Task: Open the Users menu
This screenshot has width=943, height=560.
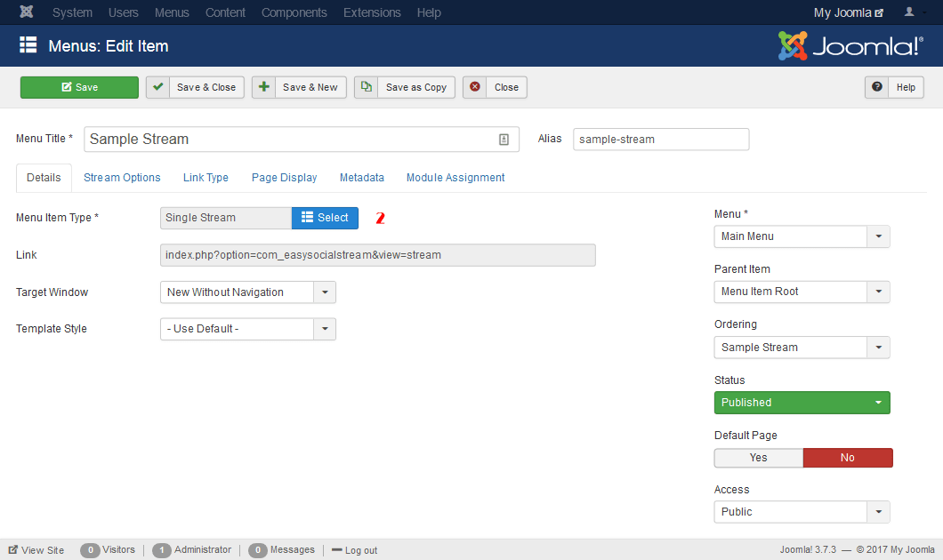Action: click(124, 12)
